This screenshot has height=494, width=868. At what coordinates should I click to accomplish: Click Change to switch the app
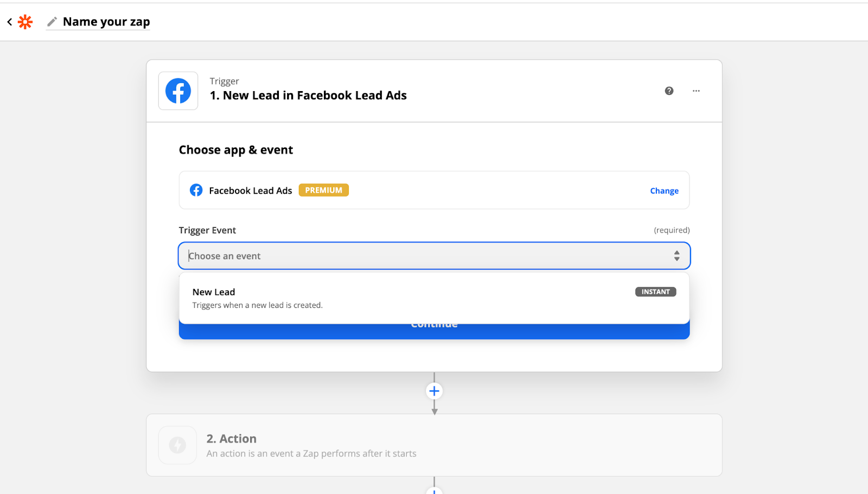(664, 191)
